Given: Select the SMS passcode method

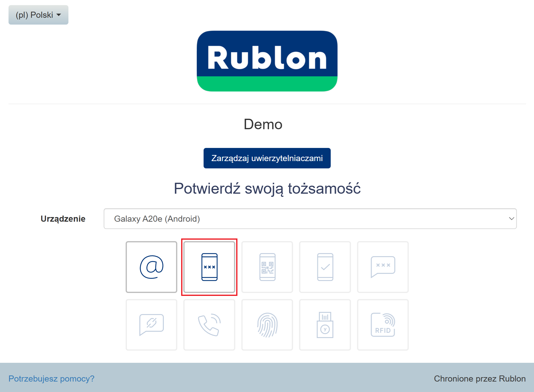Looking at the screenshot, I should [x=383, y=267].
